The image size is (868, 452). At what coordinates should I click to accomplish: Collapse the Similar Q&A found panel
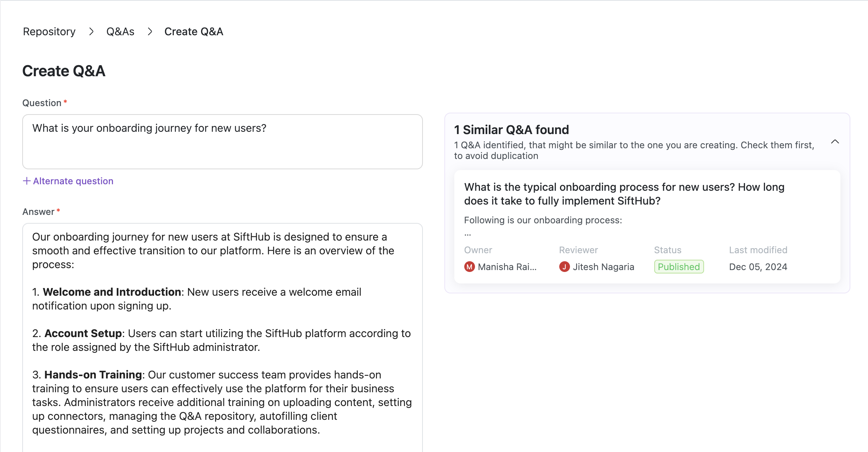(835, 142)
